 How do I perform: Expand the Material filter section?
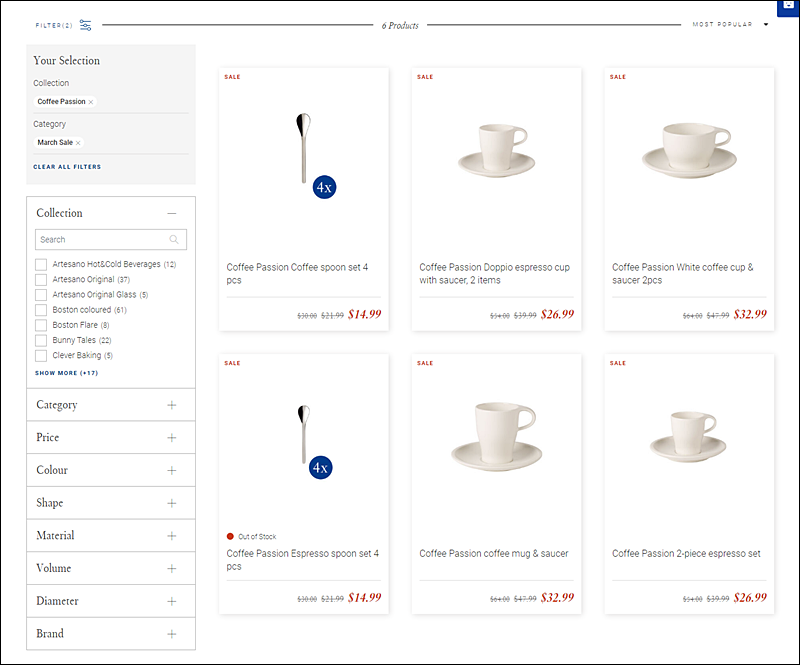[172, 536]
